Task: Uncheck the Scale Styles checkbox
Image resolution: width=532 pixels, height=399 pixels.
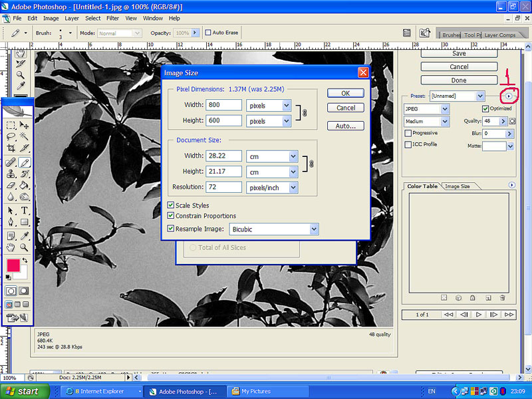Action: click(172, 205)
